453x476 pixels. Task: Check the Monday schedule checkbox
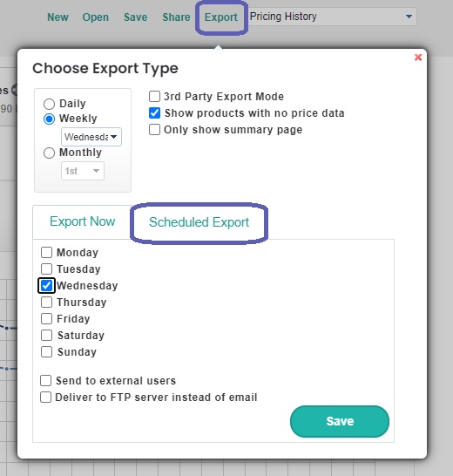point(46,252)
